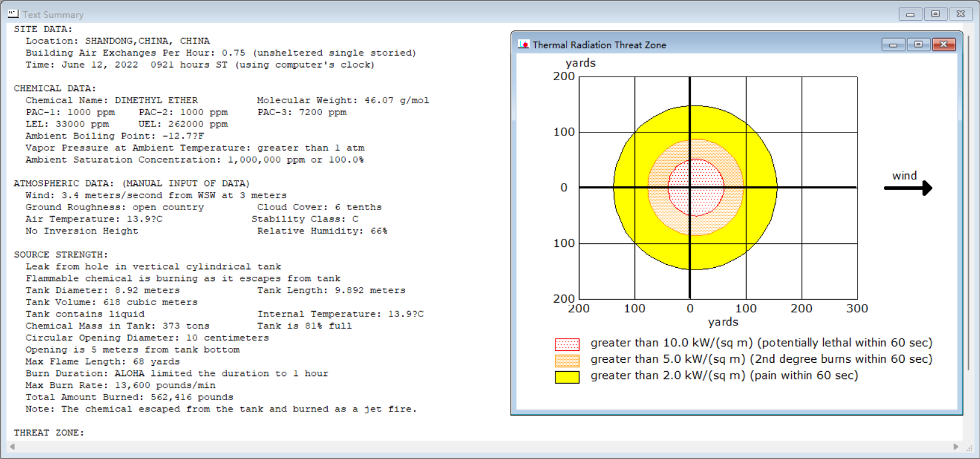Click the 'THREAT ZONE:' heading
The height and width of the screenshot is (459, 980).
(49, 433)
